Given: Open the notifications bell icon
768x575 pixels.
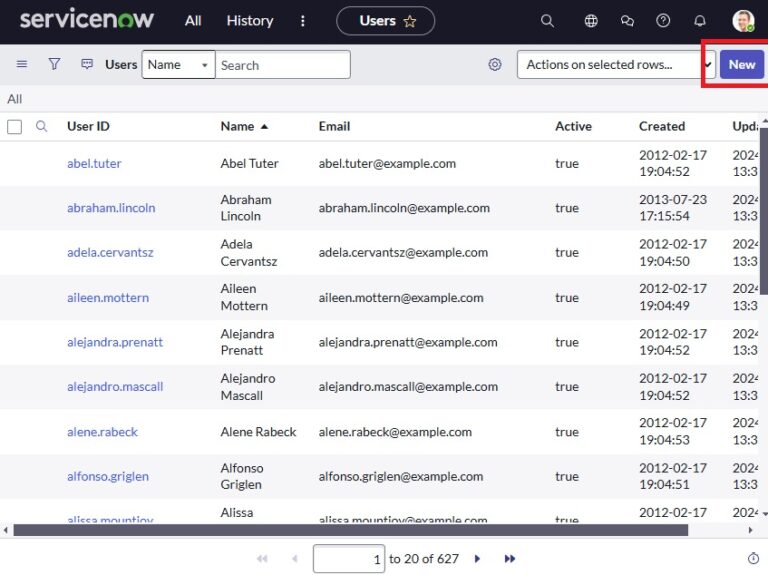Looking at the screenshot, I should point(700,21).
